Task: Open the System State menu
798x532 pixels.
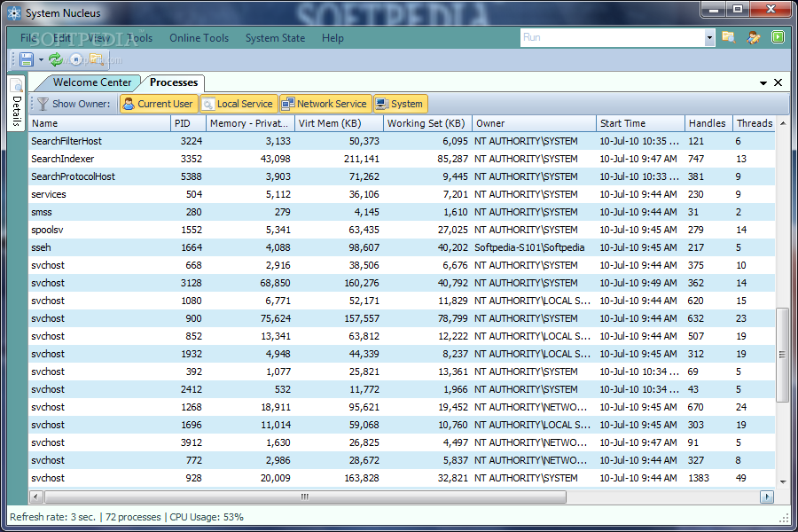Action: click(x=276, y=38)
